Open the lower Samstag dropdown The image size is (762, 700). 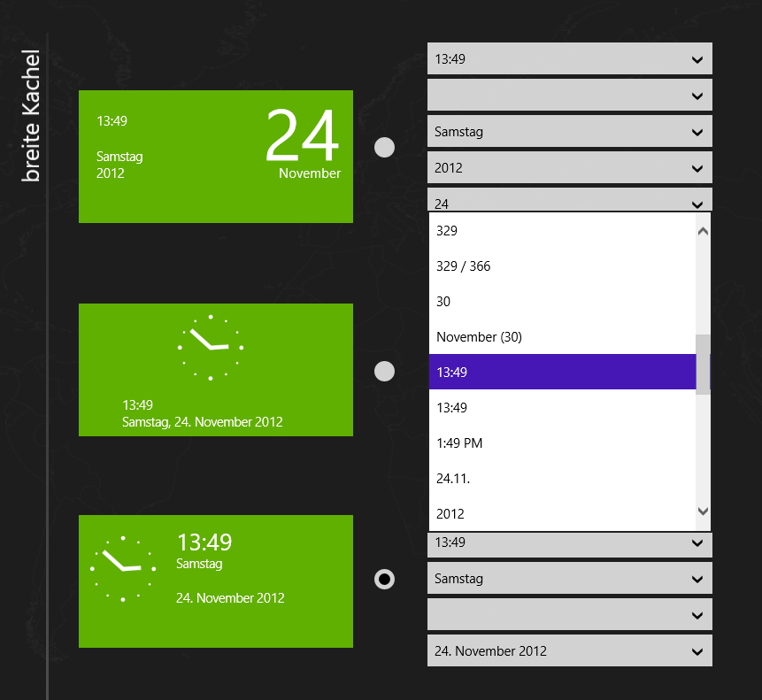[x=570, y=578]
